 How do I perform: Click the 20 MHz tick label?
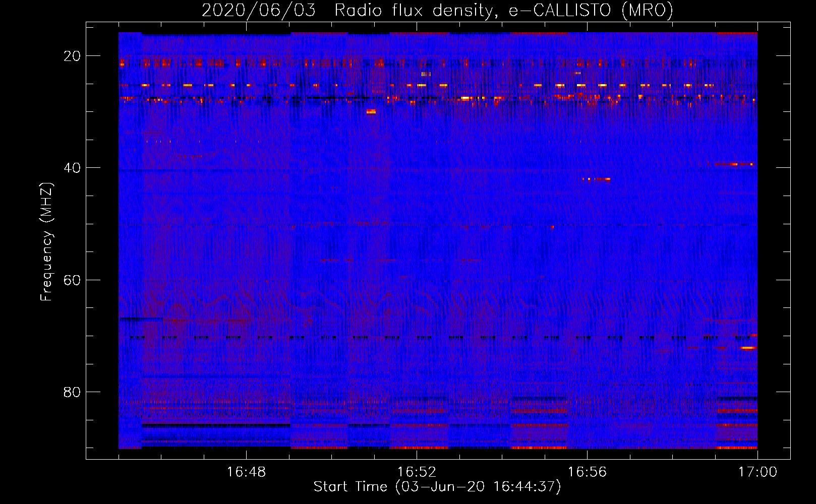(72, 56)
